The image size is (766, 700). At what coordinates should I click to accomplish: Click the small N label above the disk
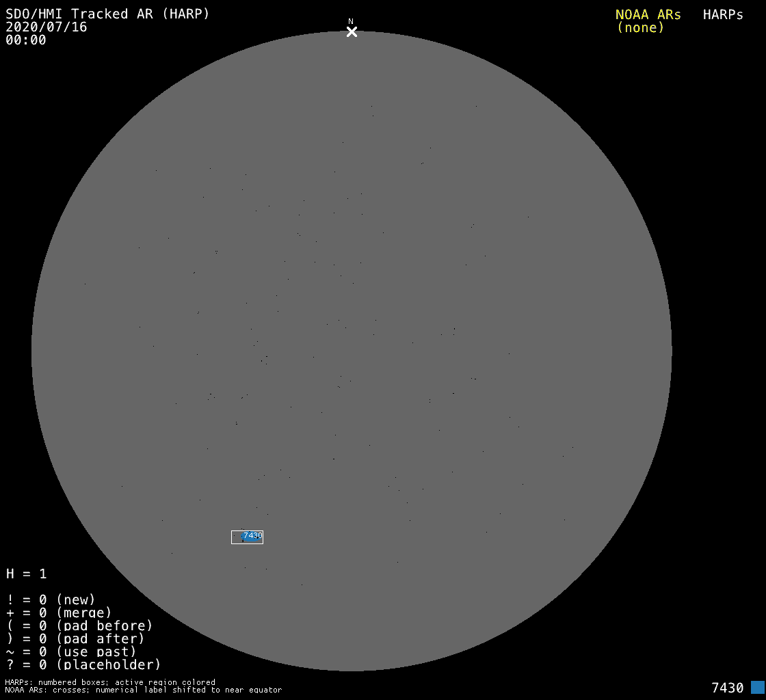351,22
